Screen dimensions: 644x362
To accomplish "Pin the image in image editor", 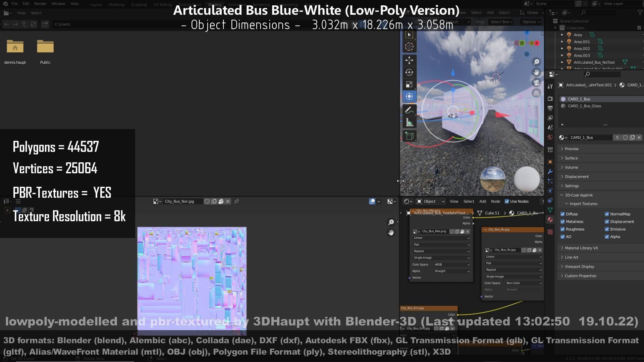I will tap(236, 201).
